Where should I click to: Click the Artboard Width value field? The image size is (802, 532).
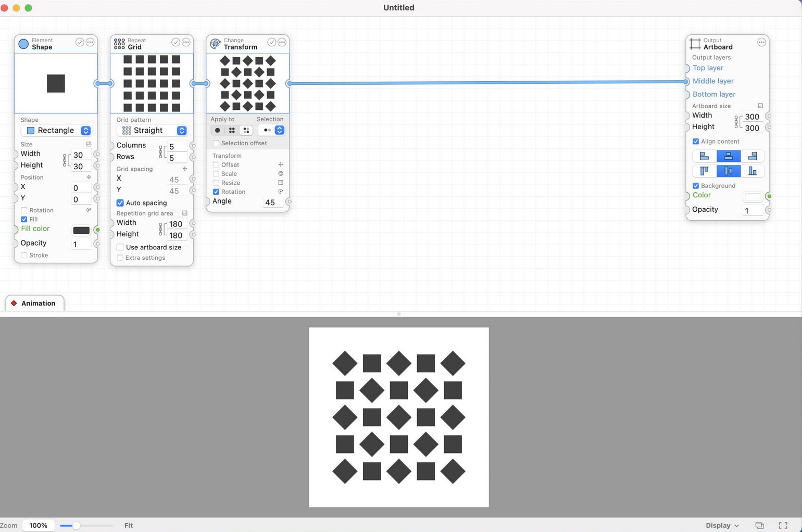[x=752, y=117]
